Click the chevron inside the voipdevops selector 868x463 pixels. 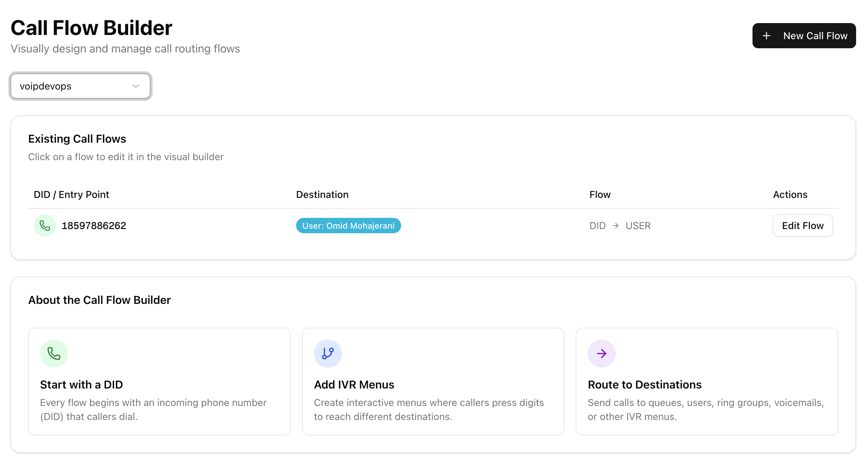click(136, 86)
